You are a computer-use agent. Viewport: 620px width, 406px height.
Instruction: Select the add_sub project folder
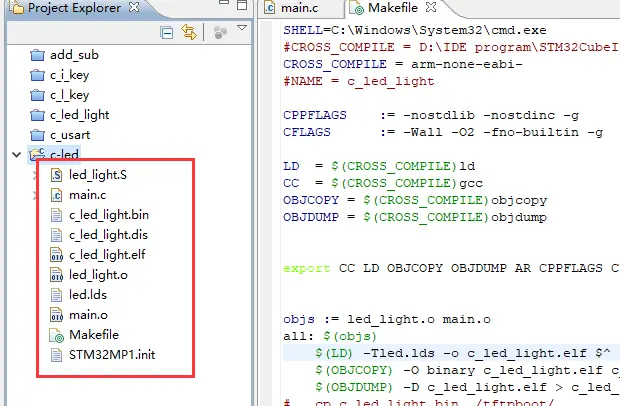tap(74, 55)
